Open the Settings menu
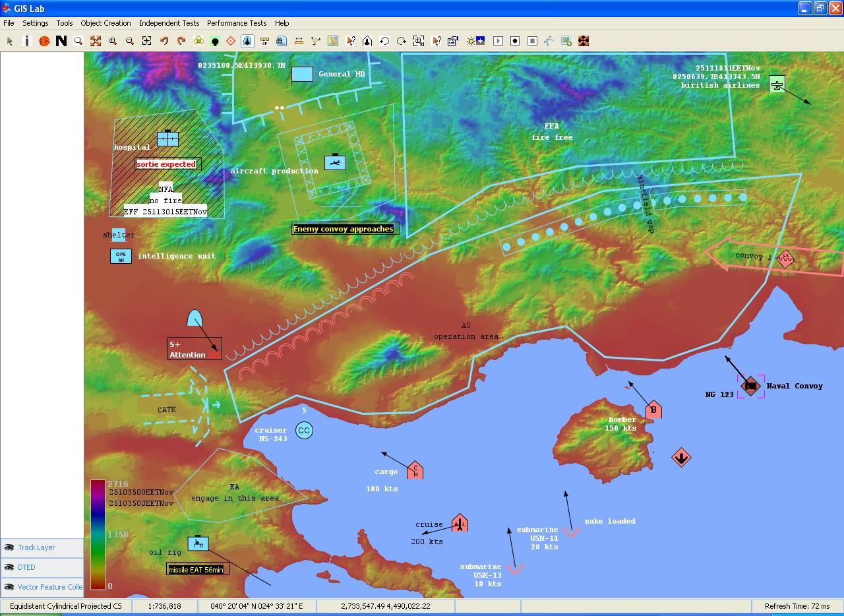844x616 pixels. [x=36, y=23]
